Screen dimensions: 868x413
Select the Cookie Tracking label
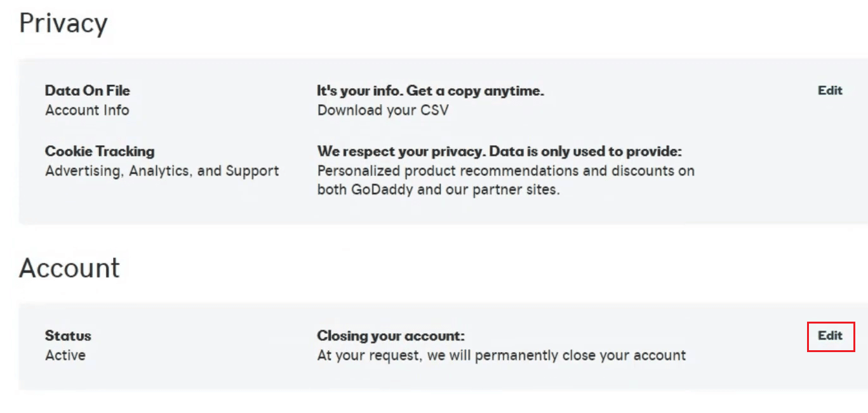(x=100, y=151)
